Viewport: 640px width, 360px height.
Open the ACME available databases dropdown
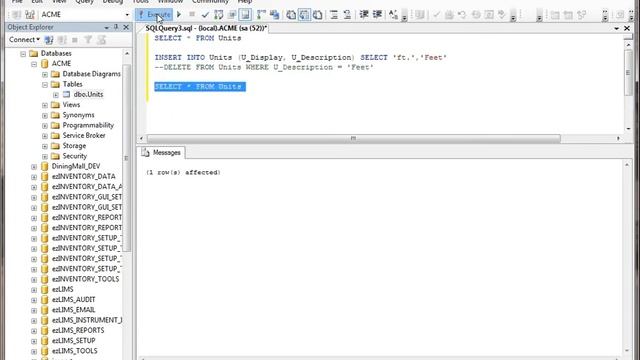coord(127,15)
